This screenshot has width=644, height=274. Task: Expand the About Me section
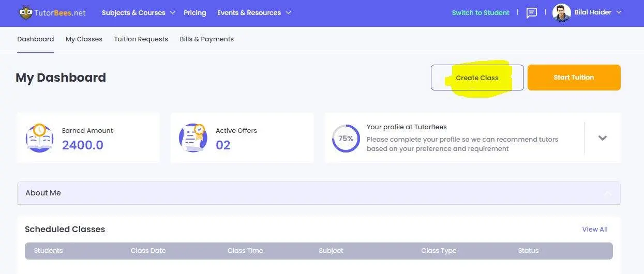[319, 193]
